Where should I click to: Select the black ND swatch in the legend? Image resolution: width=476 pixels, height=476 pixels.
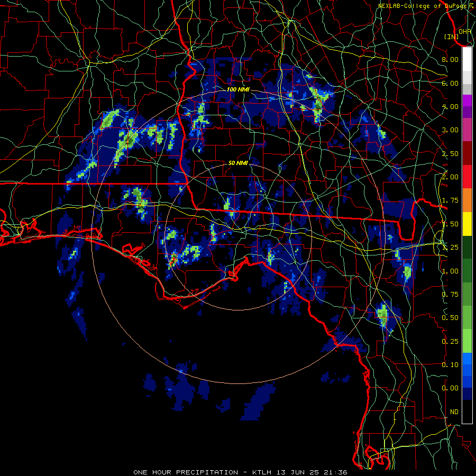click(x=467, y=411)
